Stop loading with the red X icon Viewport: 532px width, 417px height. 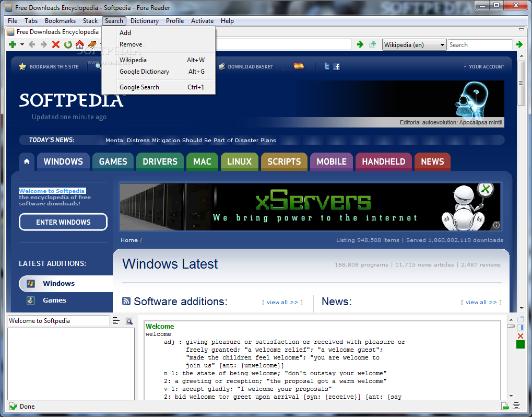(56, 44)
